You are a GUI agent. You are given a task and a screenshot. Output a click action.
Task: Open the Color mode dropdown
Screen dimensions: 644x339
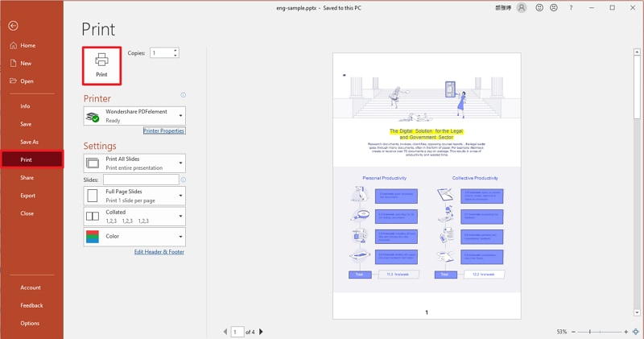134,237
